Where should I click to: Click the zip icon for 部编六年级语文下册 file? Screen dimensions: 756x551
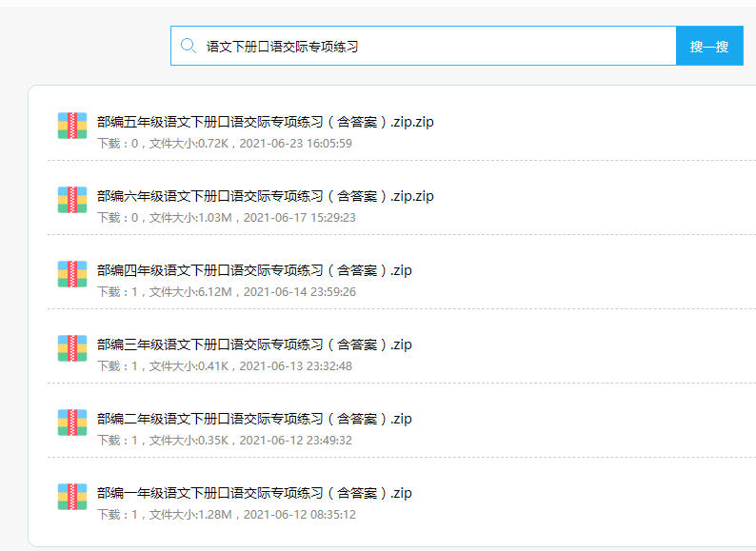(72, 200)
